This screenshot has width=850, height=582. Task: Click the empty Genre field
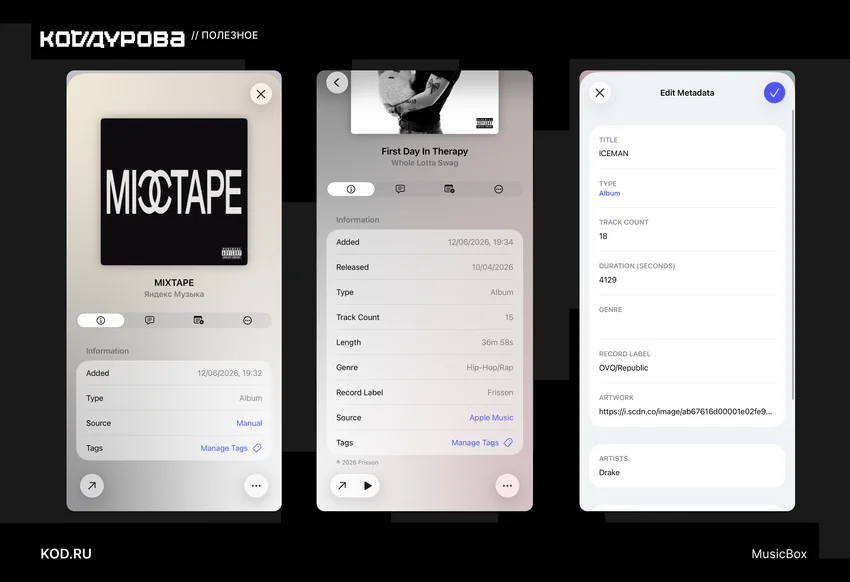coord(687,320)
